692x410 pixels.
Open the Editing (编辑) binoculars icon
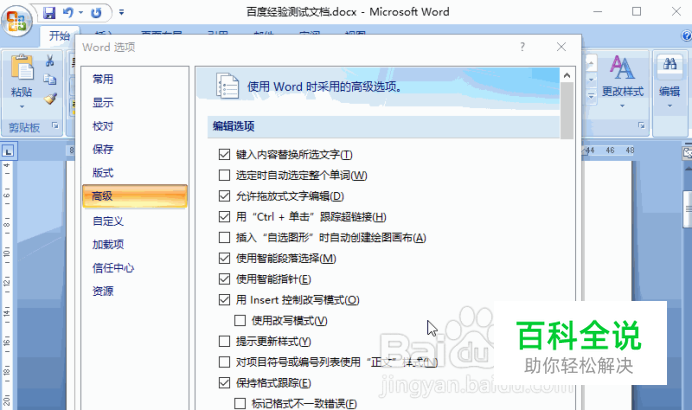click(x=669, y=65)
